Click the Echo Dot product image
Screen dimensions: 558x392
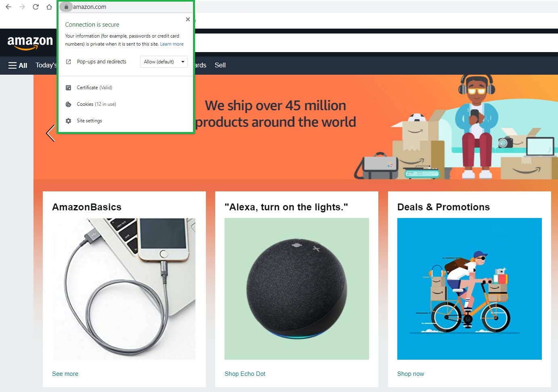(x=297, y=289)
